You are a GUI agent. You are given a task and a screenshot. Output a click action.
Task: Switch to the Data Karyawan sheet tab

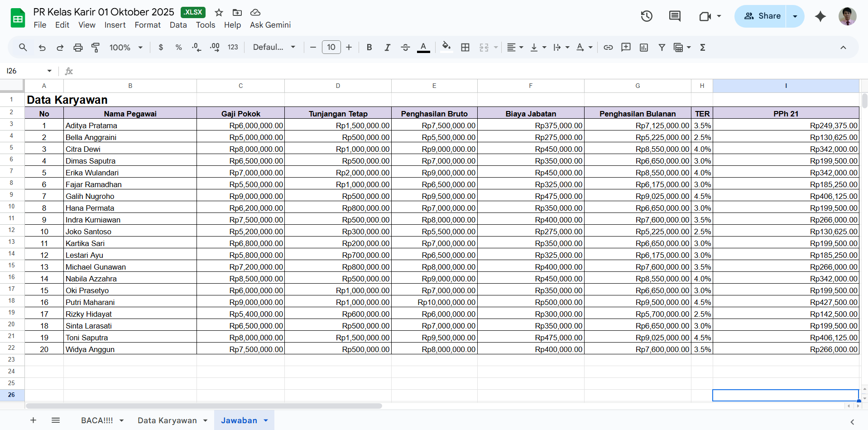coord(167,420)
